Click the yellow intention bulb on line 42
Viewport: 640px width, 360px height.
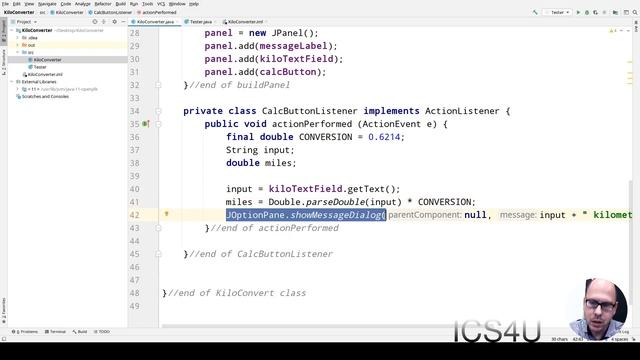tap(167, 213)
